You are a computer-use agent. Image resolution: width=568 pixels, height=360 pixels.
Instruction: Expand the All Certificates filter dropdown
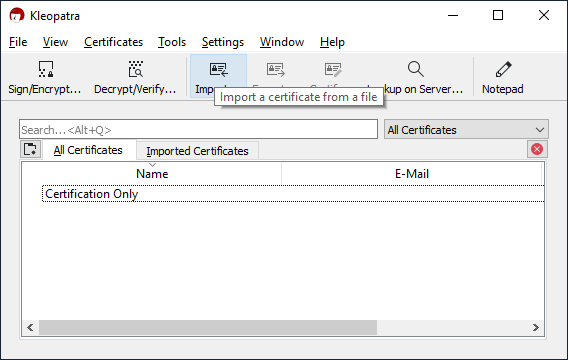pos(466,130)
